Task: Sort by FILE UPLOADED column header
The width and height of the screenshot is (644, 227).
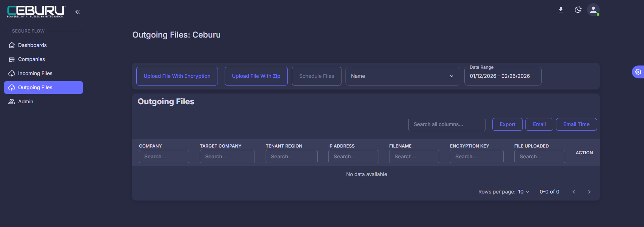Action: (x=532, y=146)
